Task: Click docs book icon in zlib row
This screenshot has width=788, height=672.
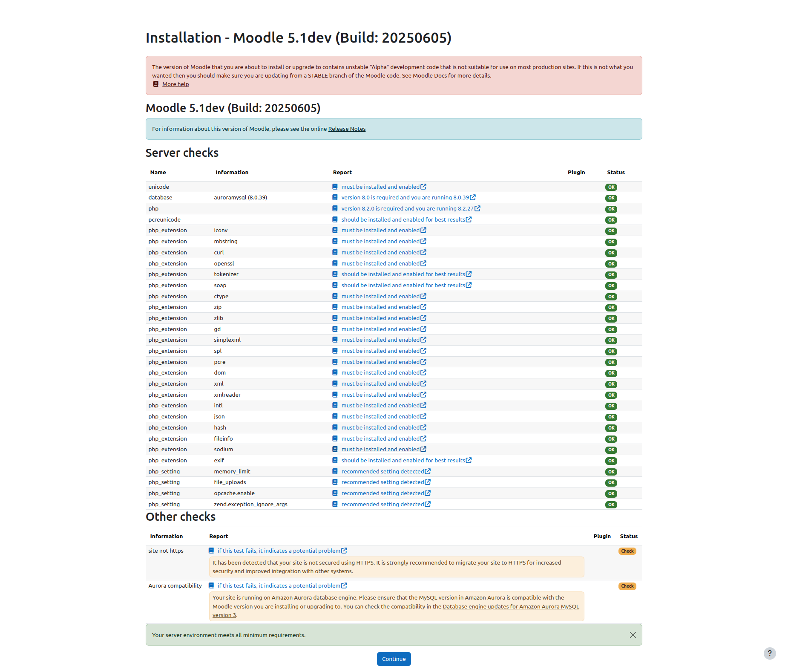Action: pos(335,318)
